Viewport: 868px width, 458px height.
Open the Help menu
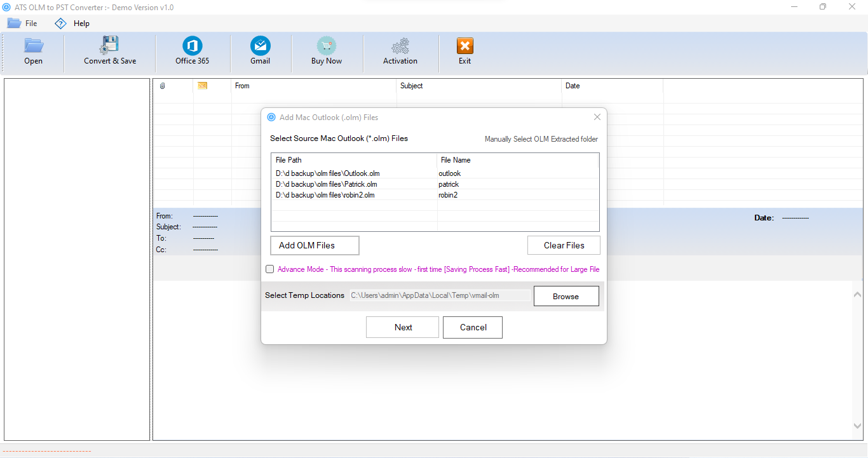click(x=81, y=24)
